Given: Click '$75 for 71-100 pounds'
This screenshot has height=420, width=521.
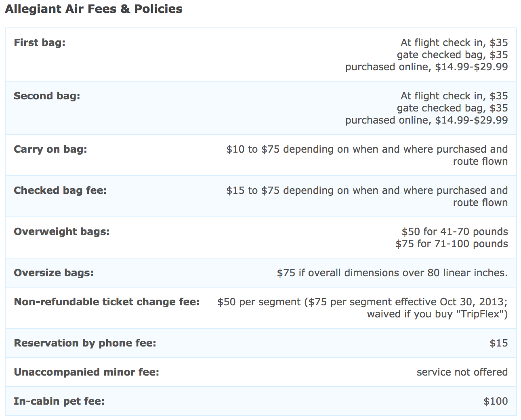Looking at the screenshot, I should pos(452,244).
